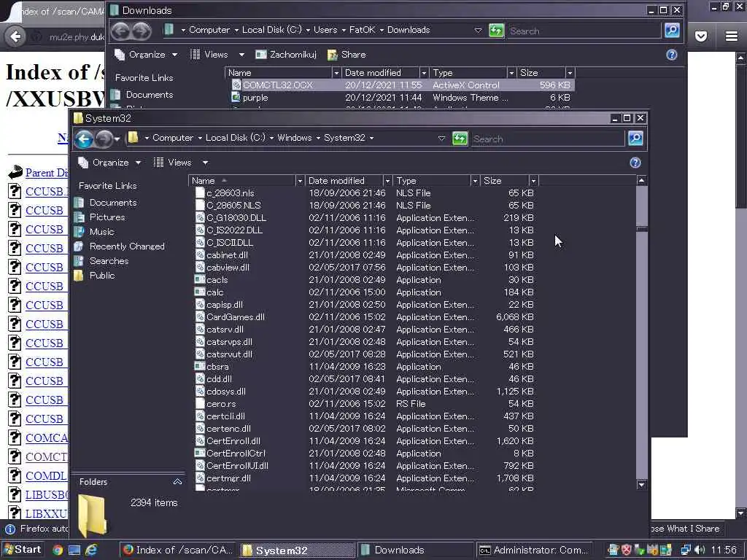The height and width of the screenshot is (560, 747).
Task: Open Name column filter dropdown in System32
Action: (x=300, y=181)
